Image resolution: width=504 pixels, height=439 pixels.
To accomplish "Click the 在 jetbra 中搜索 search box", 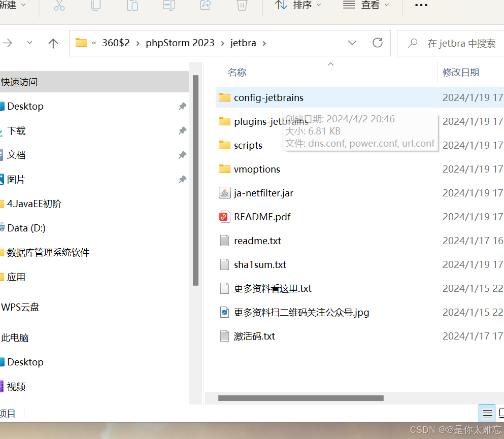I will (x=450, y=43).
